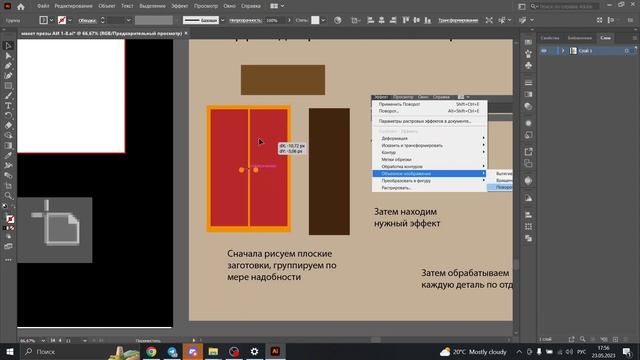Open zoom level dropdown in status bar
Viewport: 640px width, 360px height.
[x=43, y=340]
